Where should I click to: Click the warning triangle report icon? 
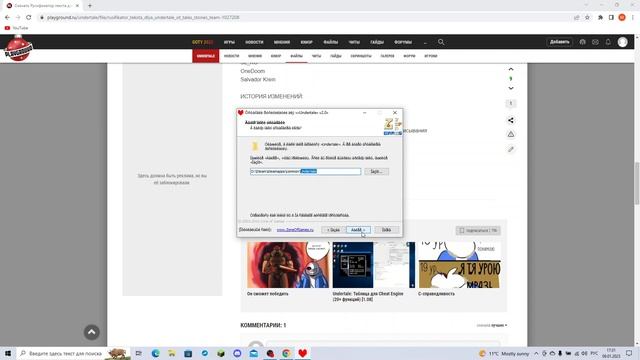(x=511, y=134)
